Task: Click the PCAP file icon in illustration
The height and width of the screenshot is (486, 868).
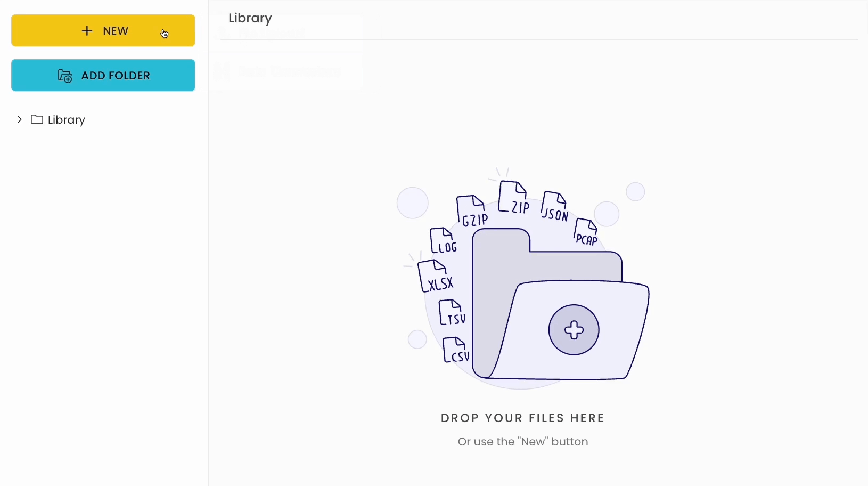Action: point(586,232)
